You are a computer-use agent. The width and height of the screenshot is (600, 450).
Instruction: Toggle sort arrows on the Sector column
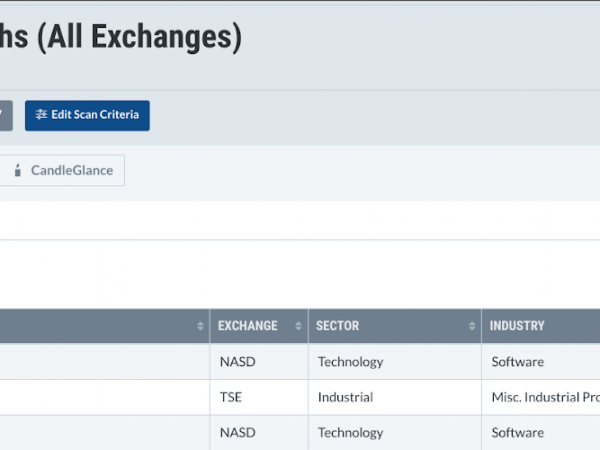coord(472,326)
